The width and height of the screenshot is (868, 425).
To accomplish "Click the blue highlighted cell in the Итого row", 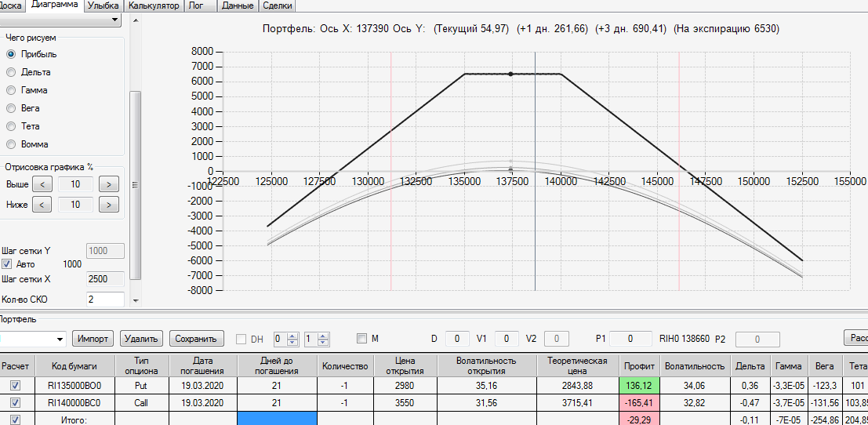I will [277, 419].
